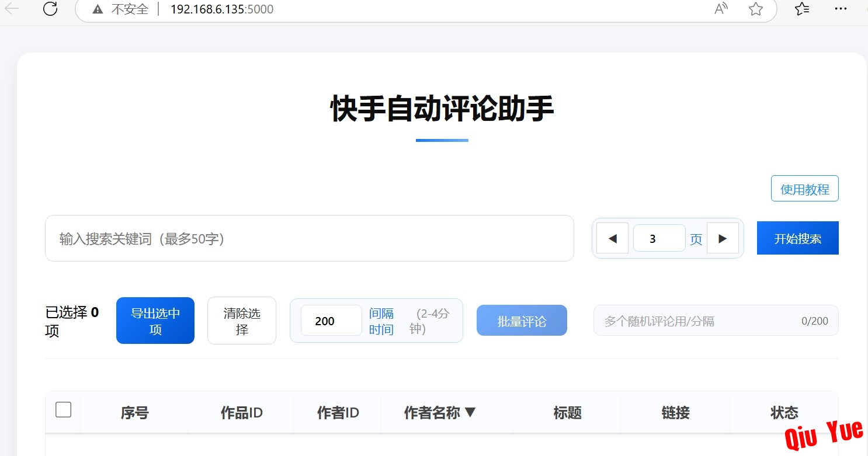Decrease page count with the left arrow
The width and height of the screenshot is (868, 456).
click(613, 238)
